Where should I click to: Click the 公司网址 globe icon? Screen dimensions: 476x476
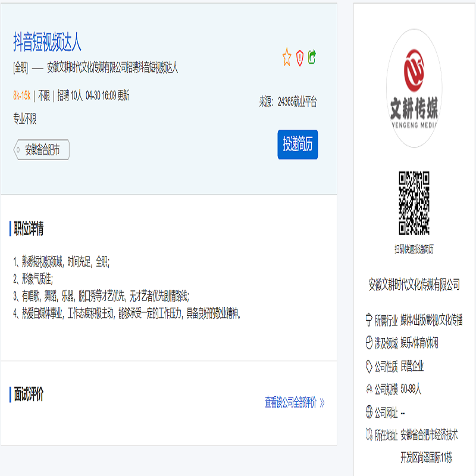[369, 412]
